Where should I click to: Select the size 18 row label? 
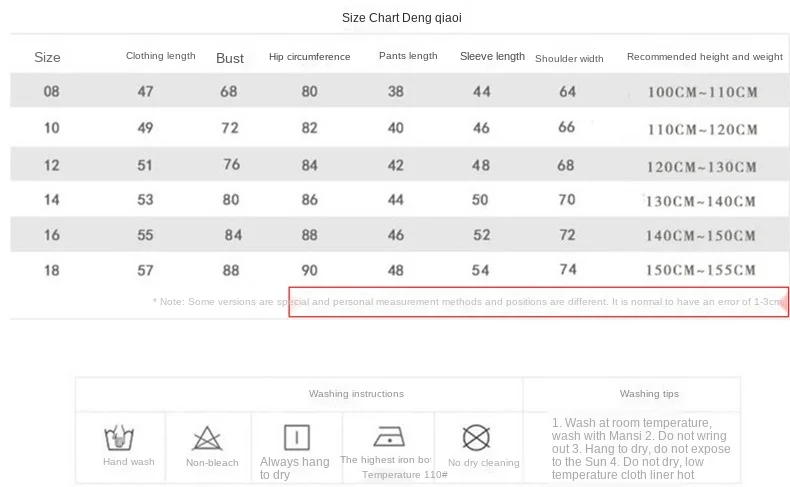coord(51,270)
